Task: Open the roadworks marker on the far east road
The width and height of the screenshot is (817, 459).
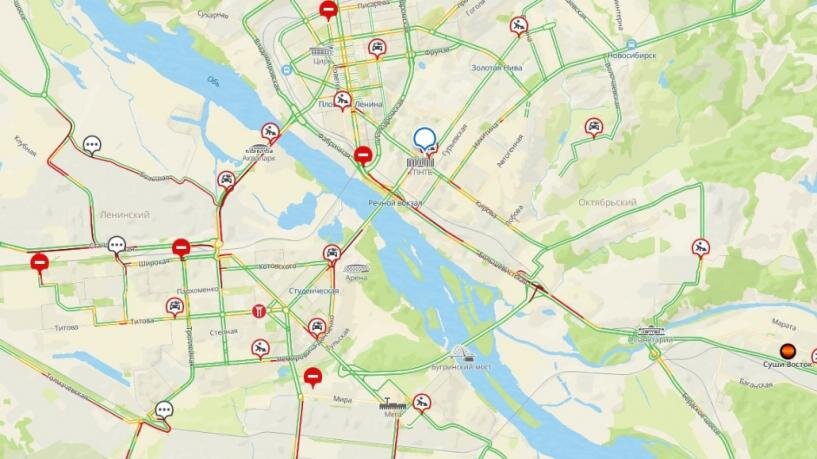Action: point(701,247)
